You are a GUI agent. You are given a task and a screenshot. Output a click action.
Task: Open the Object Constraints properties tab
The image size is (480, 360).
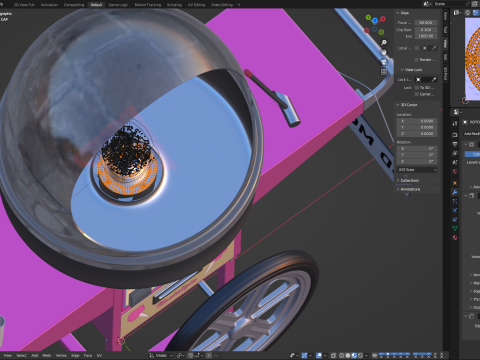pyautogui.click(x=455, y=219)
